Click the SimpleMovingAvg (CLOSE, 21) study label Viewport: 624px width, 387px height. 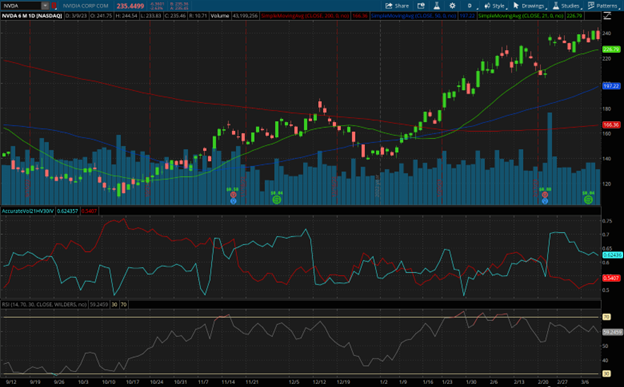(x=521, y=16)
